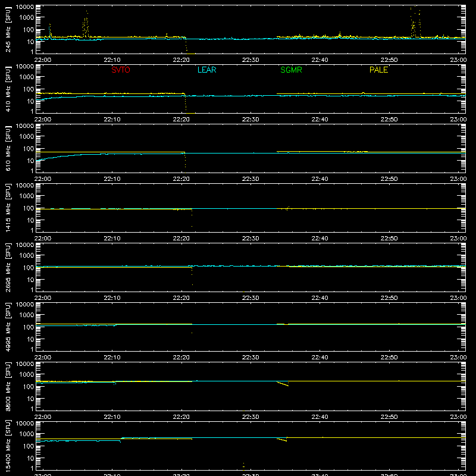Click the 22:10 label under 245 MHz panel
The width and height of the screenshot is (476, 476).
pos(112,60)
